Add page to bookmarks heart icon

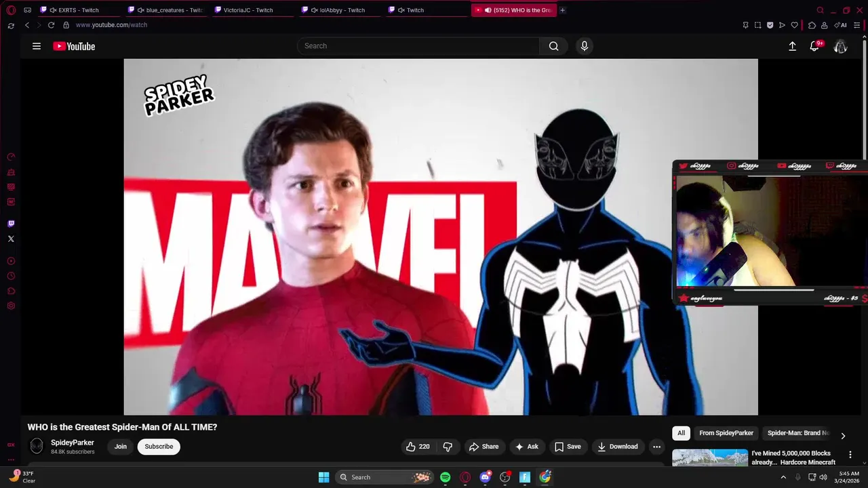794,25
